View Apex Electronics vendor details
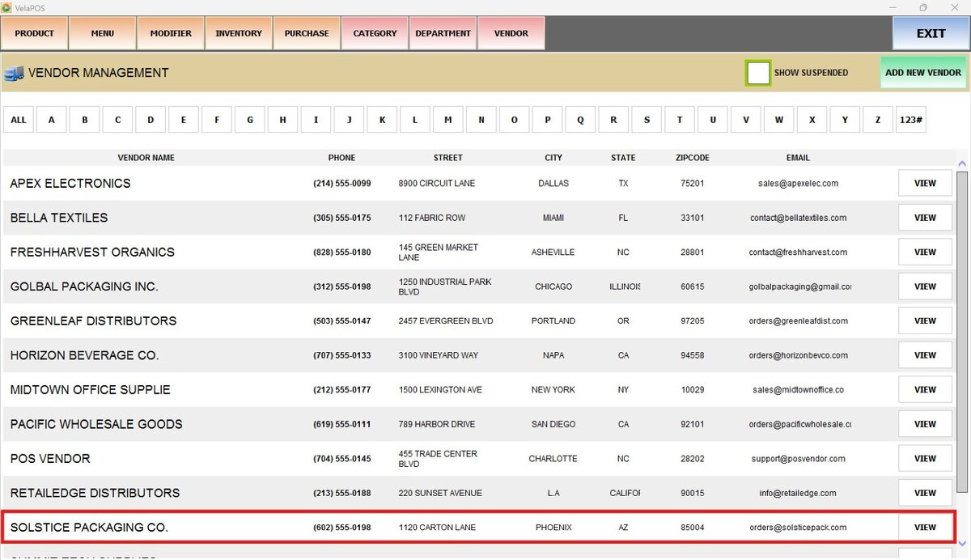Screen dimensions: 971x560 pos(925,184)
